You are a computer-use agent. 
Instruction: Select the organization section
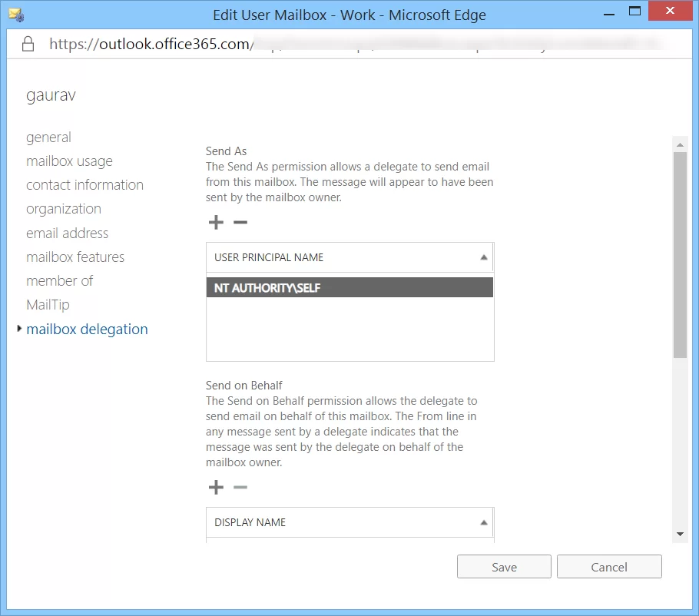(x=64, y=209)
